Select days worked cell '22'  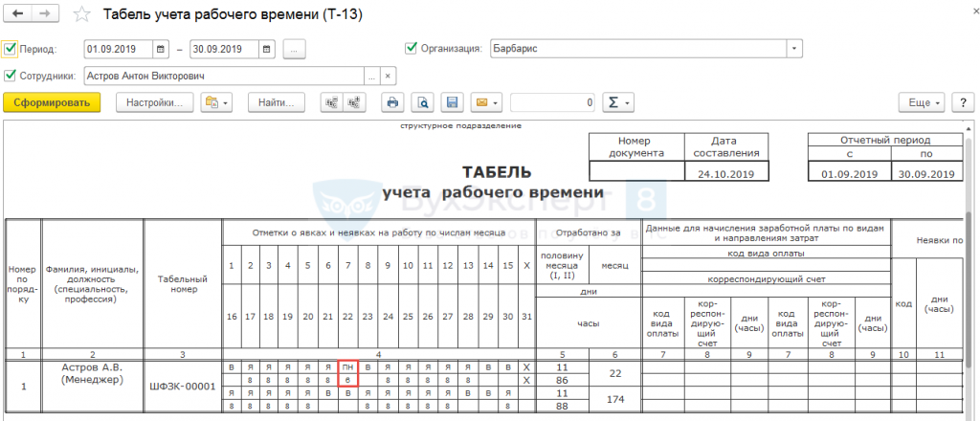(x=615, y=373)
